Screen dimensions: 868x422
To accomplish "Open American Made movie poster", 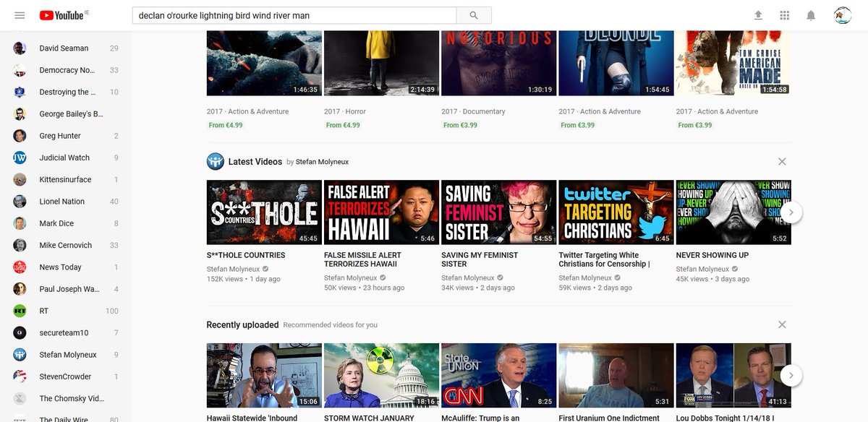I will pos(733,64).
